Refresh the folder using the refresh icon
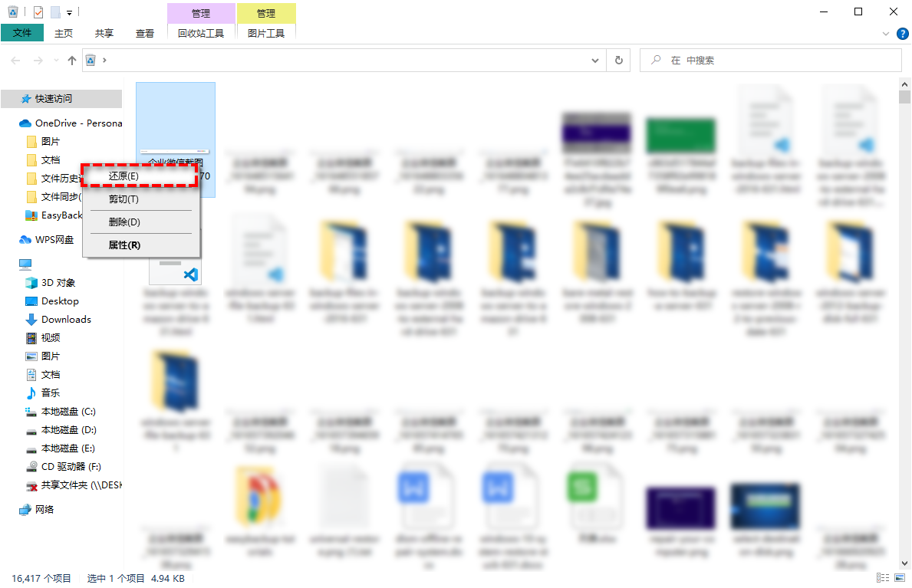The image size is (912, 588). (x=618, y=60)
